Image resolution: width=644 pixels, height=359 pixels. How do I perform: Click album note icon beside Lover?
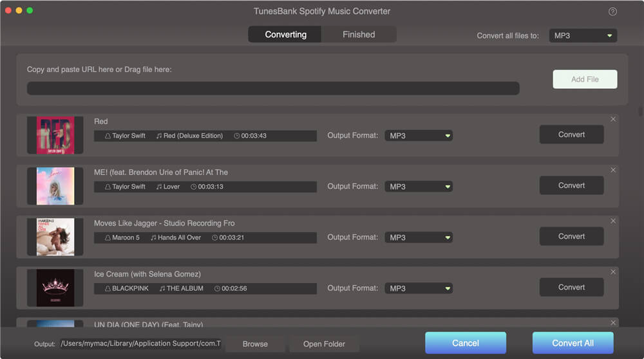[159, 187]
